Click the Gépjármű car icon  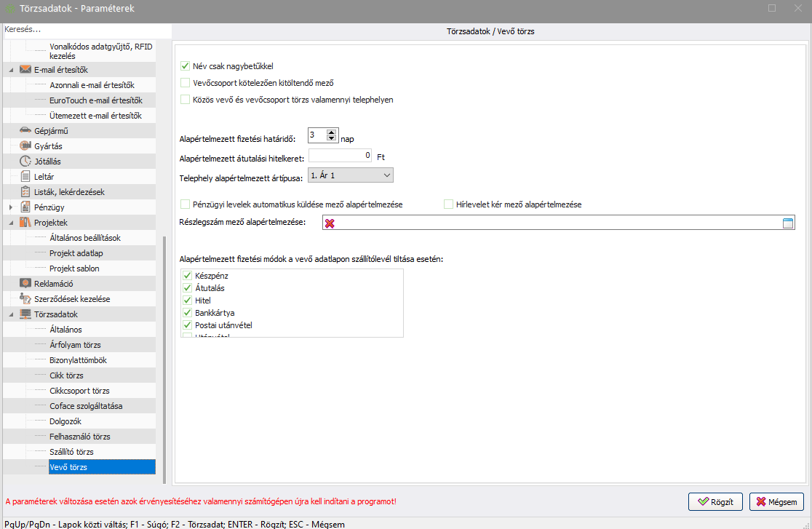click(25, 131)
